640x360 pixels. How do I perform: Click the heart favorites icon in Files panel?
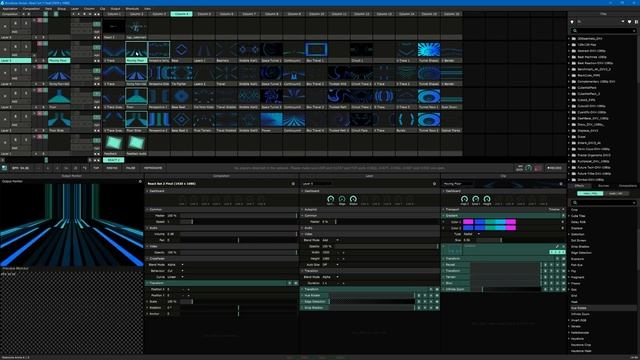[629, 22]
